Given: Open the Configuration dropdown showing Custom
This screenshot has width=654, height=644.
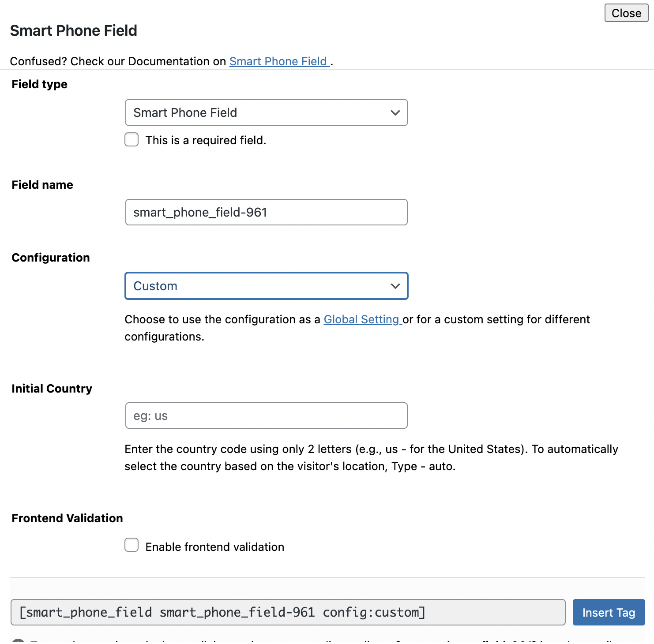Looking at the screenshot, I should (266, 286).
